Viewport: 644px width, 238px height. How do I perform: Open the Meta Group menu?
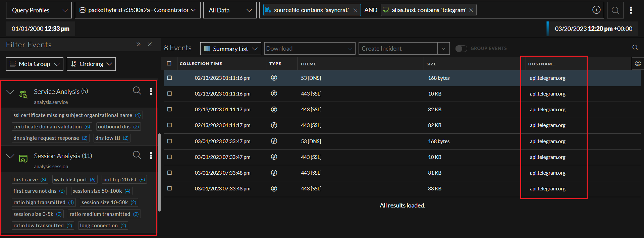[x=35, y=64]
